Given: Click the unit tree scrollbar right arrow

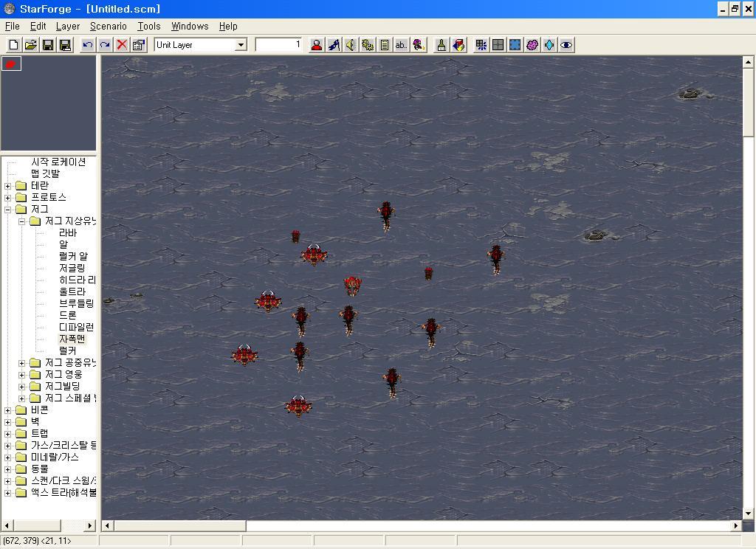Looking at the screenshot, I should [90, 525].
